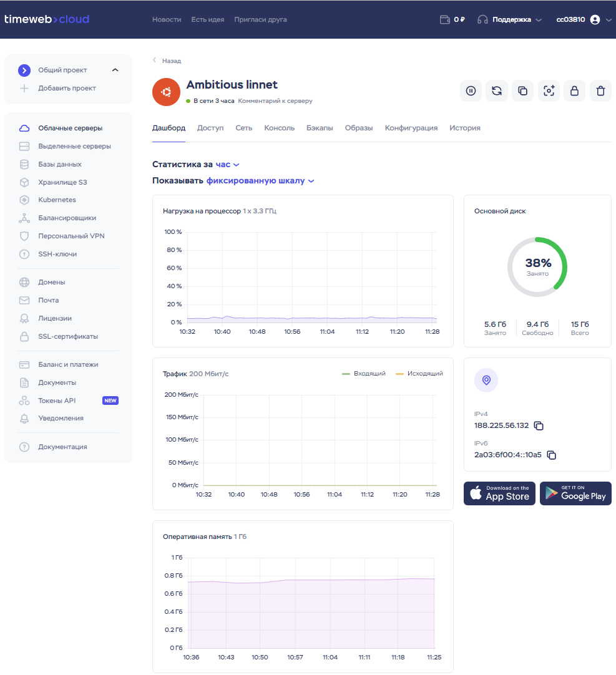Click the Выделенные серверы sidebar icon
The width and height of the screenshot is (616, 675).
[24, 147]
